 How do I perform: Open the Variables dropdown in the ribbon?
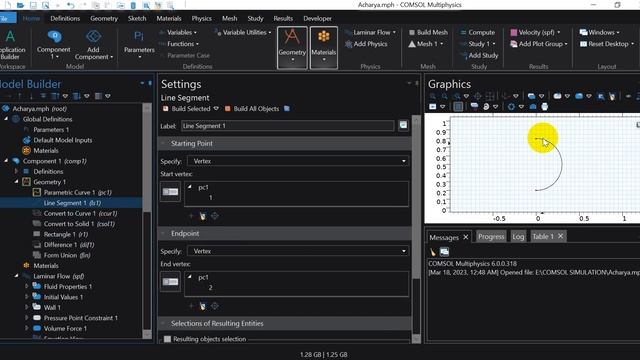(178, 32)
